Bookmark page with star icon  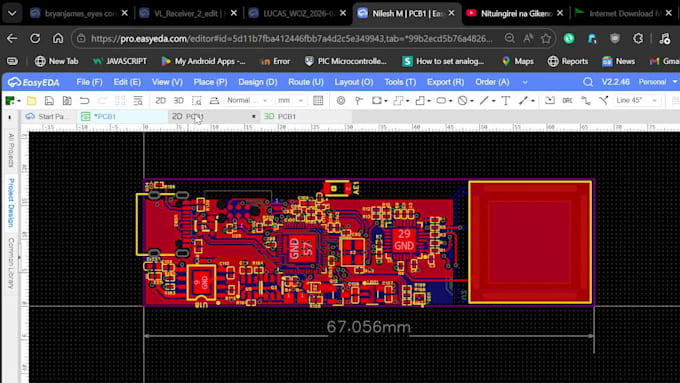(x=546, y=39)
